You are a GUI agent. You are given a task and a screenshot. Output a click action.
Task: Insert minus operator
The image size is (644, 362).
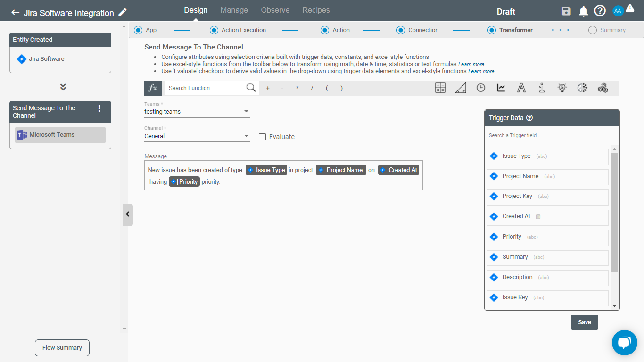pyautogui.click(x=282, y=88)
